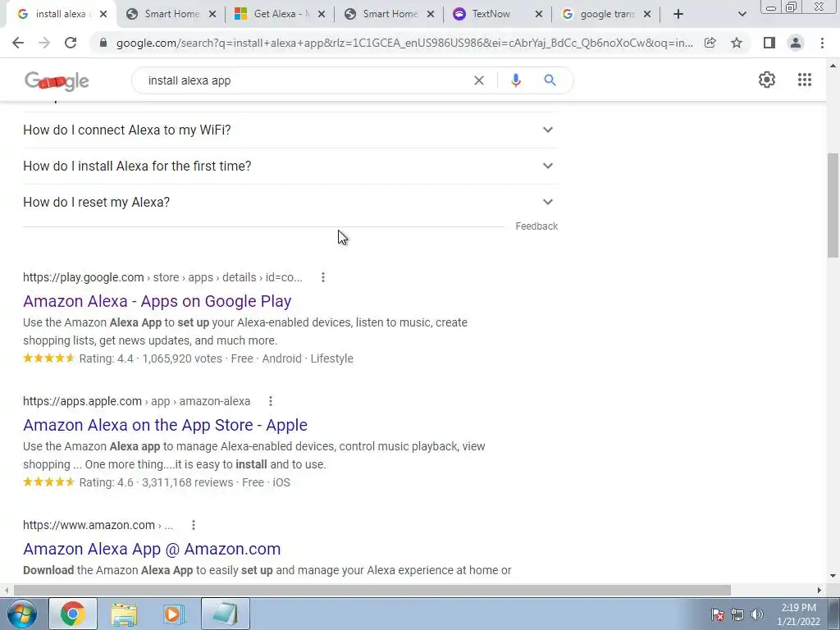Click scrollbar down arrow
840x630 pixels.
(x=833, y=577)
